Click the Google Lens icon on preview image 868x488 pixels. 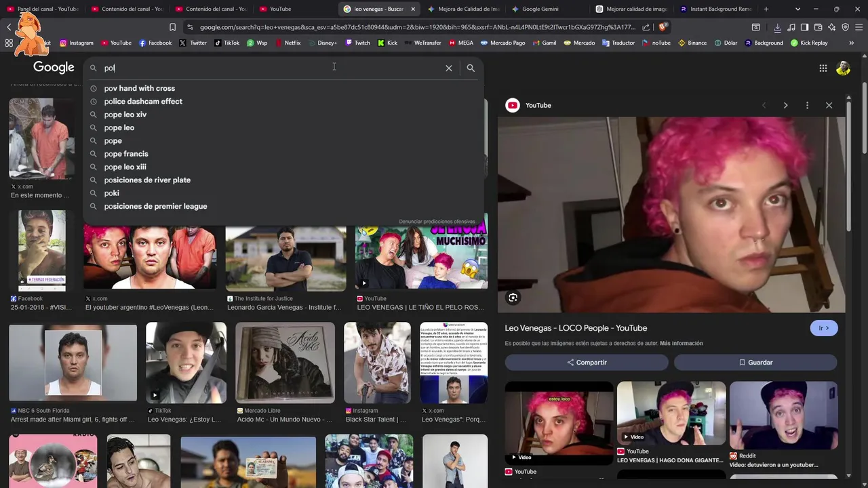click(x=513, y=298)
